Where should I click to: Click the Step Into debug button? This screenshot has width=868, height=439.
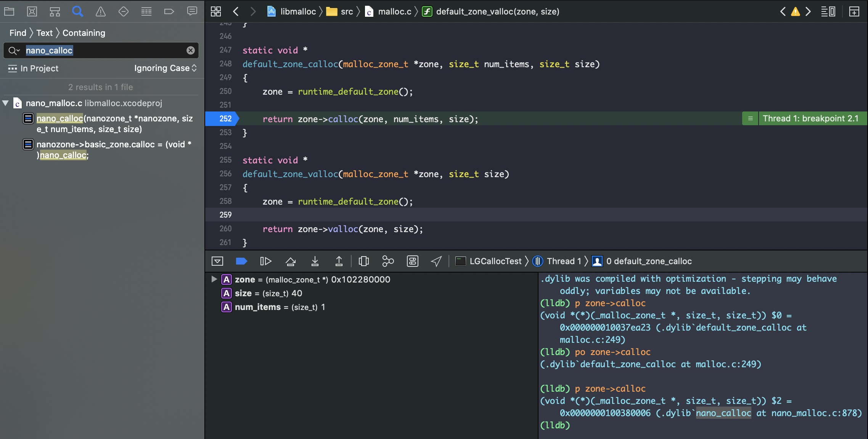pos(315,261)
